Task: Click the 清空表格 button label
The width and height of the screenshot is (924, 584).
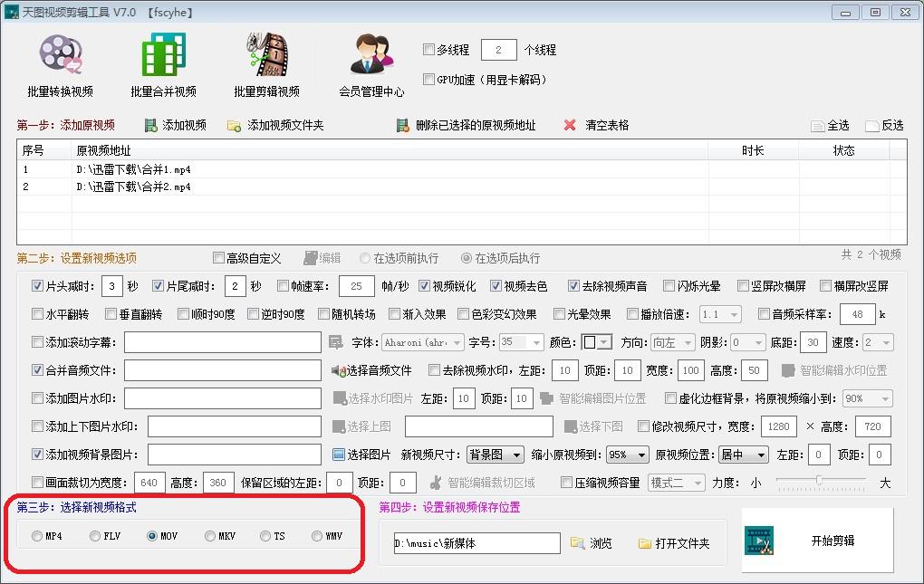Action: (607, 125)
